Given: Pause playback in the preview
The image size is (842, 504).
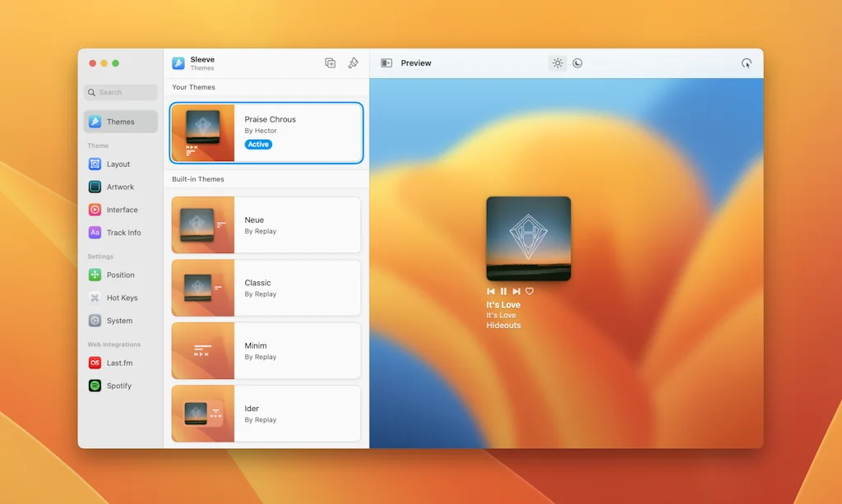Looking at the screenshot, I should tap(503, 291).
